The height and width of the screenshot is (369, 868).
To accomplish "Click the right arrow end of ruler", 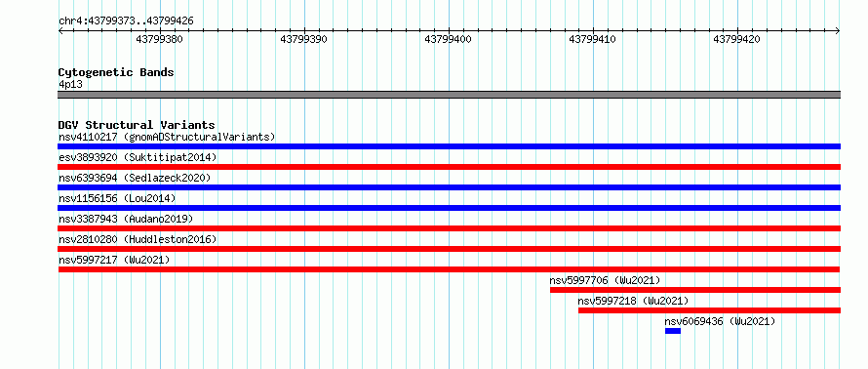I will [x=838, y=31].
